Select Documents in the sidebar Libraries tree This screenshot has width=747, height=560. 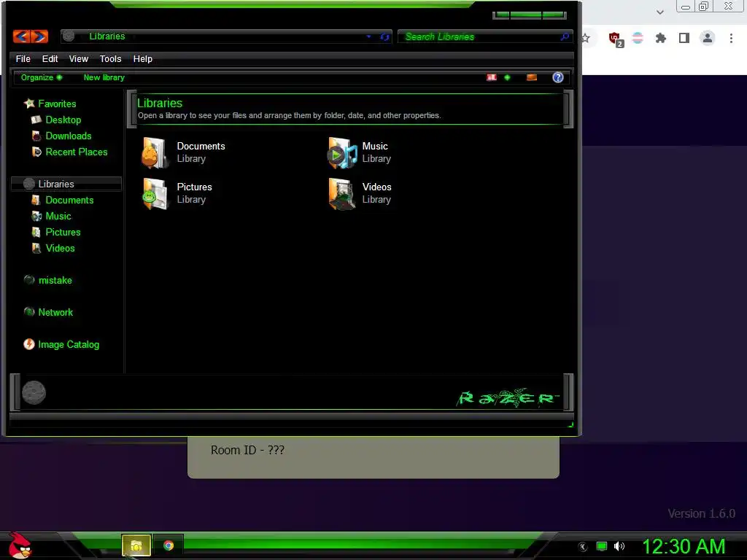[x=63, y=200]
